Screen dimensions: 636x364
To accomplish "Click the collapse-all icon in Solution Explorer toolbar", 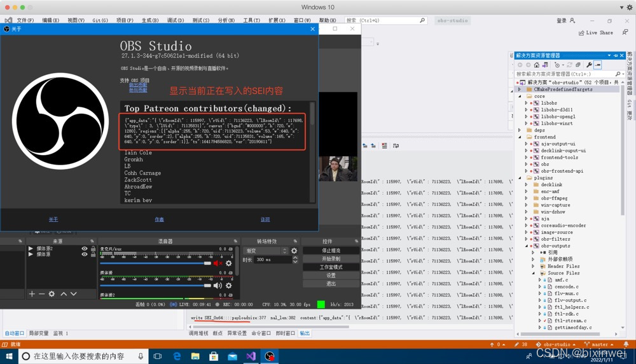I will pos(578,65).
